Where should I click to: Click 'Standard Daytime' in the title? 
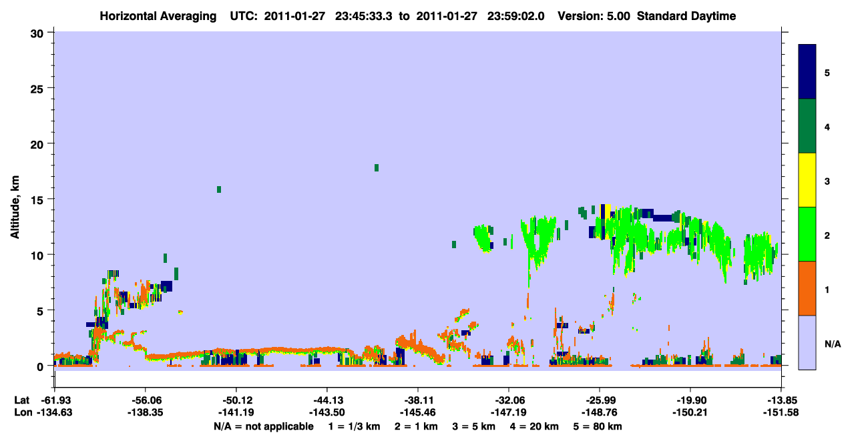pos(686,16)
